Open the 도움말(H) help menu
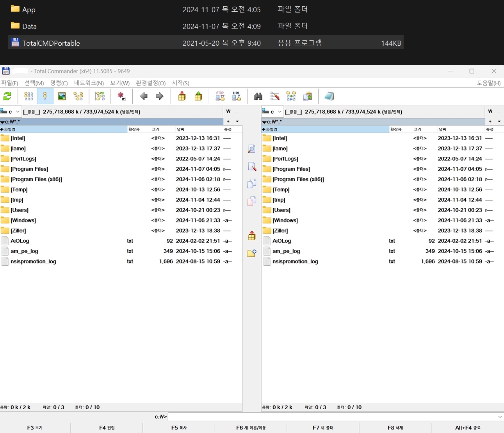Viewport: 504px width, 433px height. [489, 83]
